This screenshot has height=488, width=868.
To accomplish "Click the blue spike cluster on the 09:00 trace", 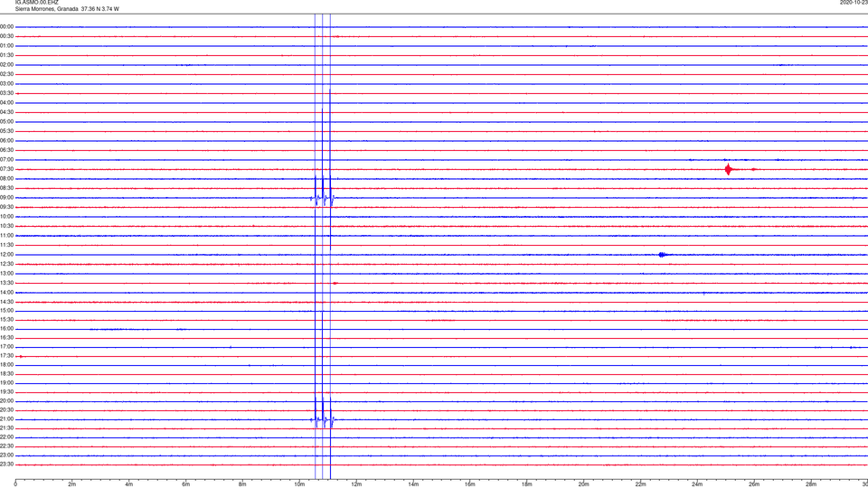I will [323, 198].
